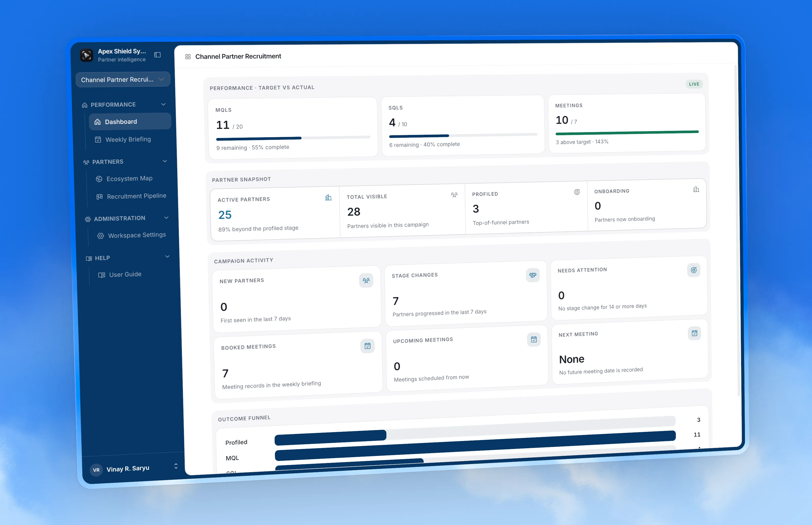
Task: Open the Vinay R. Saryu user menu
Action: (x=134, y=468)
